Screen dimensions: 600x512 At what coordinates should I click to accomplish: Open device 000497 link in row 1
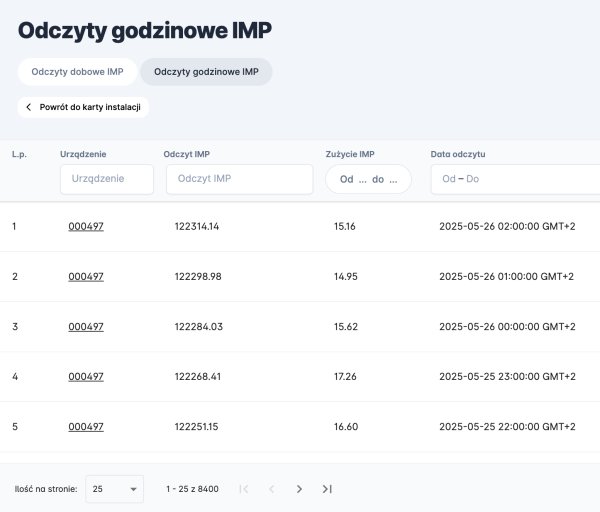(86, 227)
